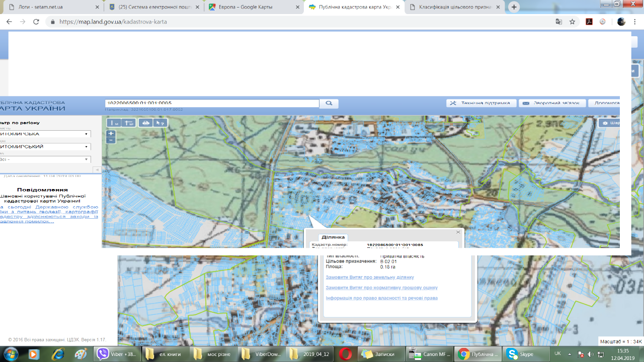Screen dimensions: 644x362
Task: Expand the 'Всі' settlement dropdown
Action: coord(45,159)
